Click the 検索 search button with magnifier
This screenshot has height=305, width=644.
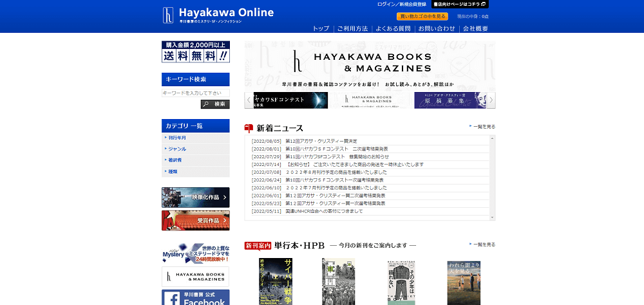(x=214, y=104)
